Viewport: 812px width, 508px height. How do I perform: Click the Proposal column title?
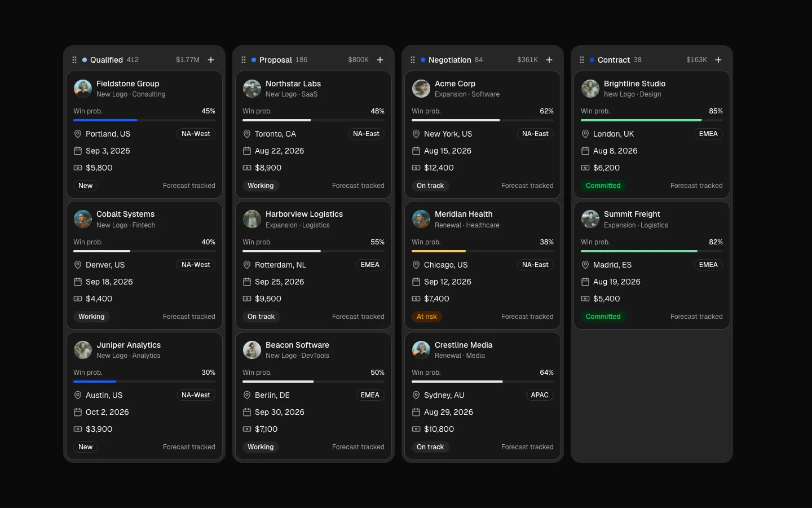click(x=276, y=60)
